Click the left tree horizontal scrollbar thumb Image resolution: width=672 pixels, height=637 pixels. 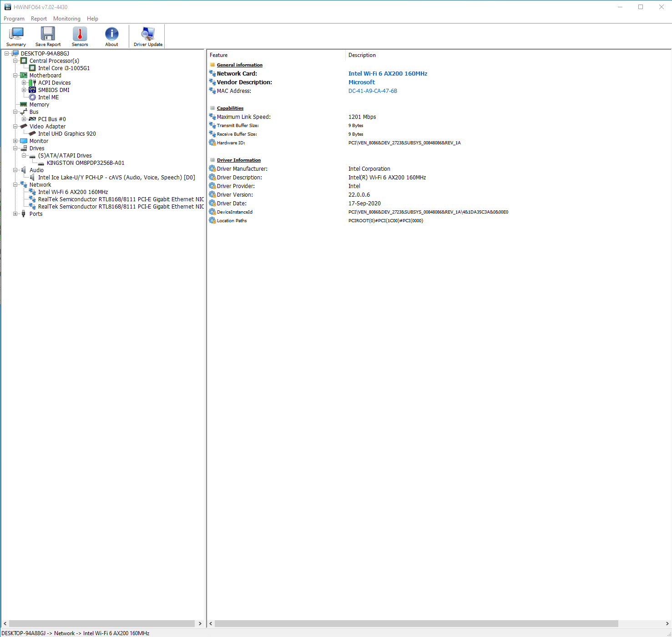pyautogui.click(x=102, y=623)
